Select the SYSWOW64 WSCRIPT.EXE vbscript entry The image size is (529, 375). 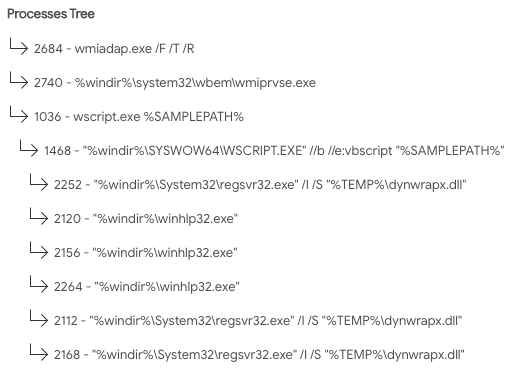pos(274,151)
